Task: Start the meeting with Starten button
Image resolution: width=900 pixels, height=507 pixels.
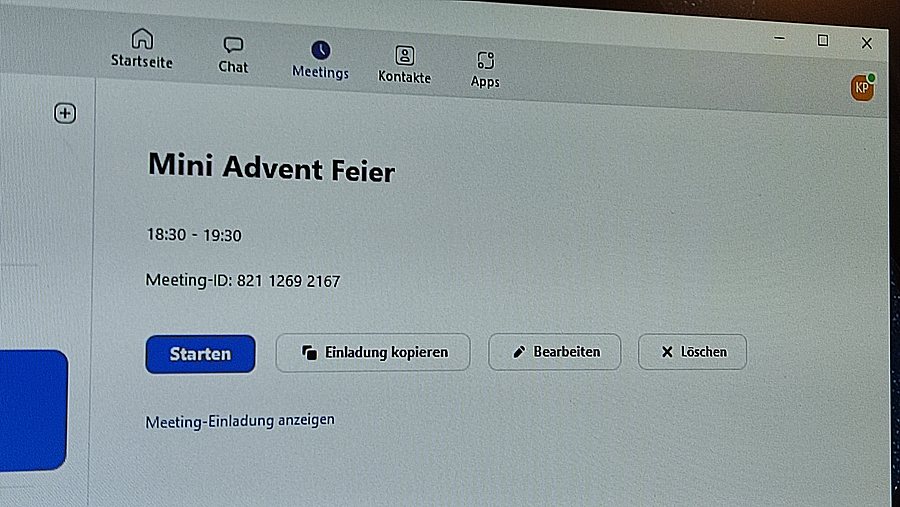Action: tap(200, 354)
